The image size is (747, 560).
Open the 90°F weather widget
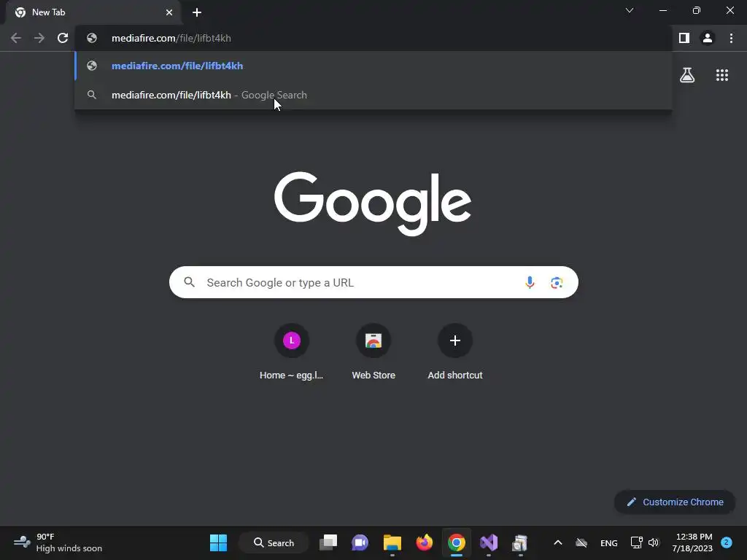tap(58, 542)
